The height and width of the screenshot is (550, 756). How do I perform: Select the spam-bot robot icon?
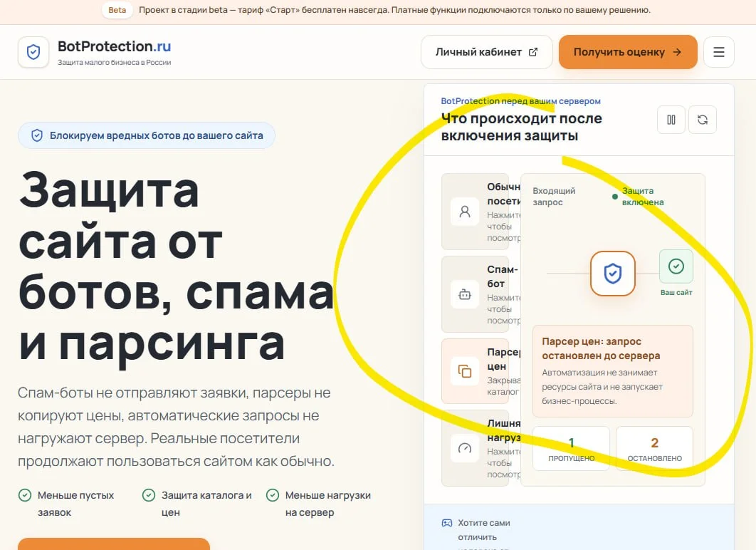tap(465, 294)
